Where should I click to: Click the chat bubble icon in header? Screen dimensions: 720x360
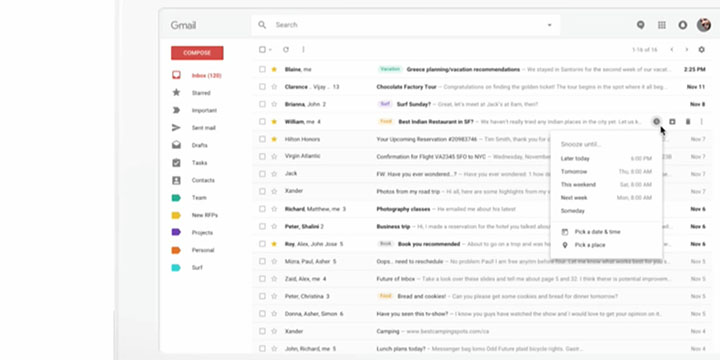(641, 25)
